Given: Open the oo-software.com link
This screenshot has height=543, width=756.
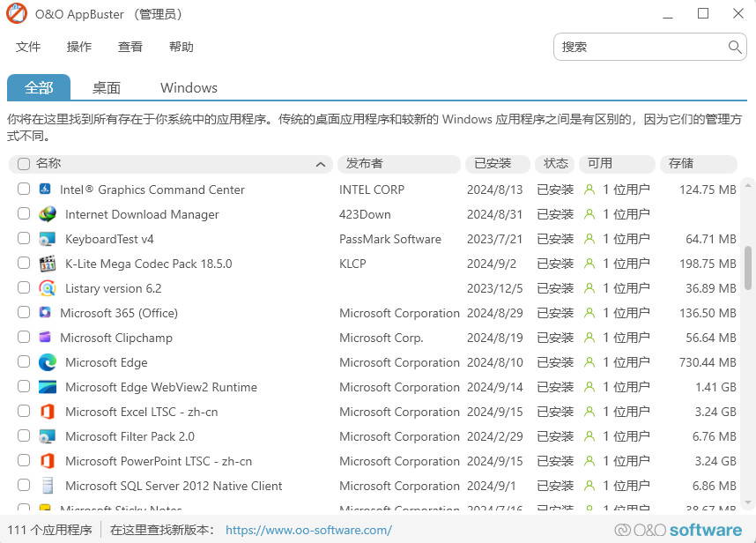Looking at the screenshot, I should coord(308,530).
